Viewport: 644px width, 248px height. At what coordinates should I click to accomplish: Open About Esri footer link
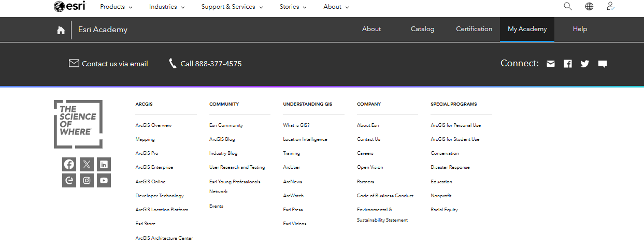368,125
